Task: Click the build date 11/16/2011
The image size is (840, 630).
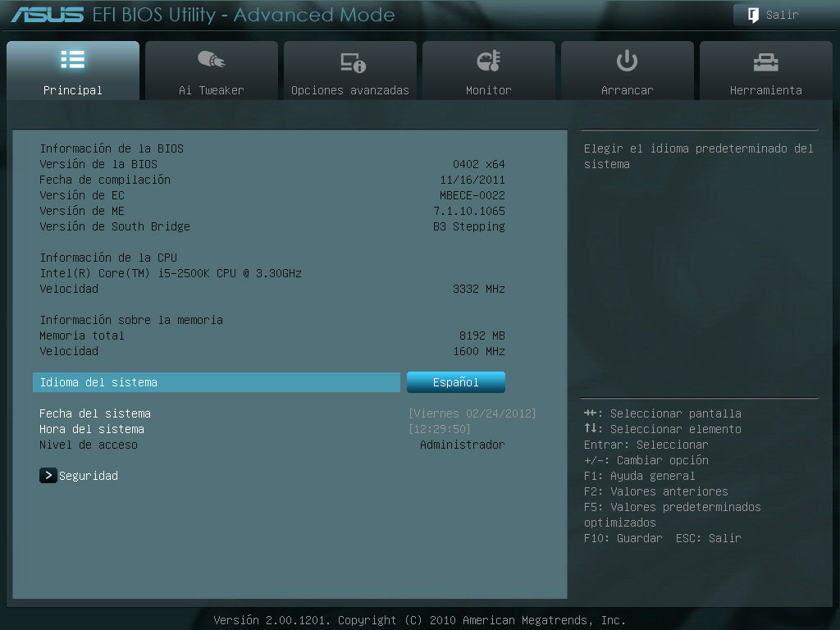Action: (x=472, y=180)
